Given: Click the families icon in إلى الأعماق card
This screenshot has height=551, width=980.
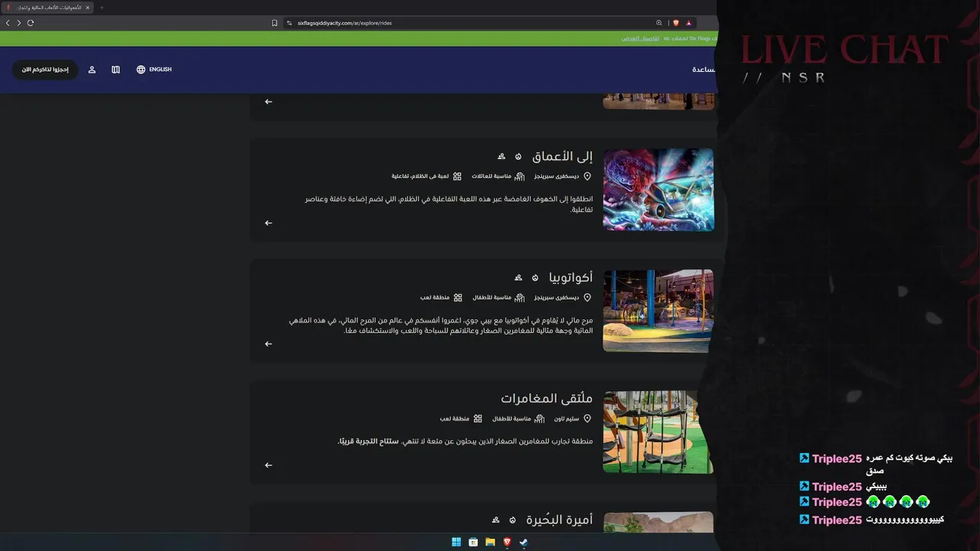Looking at the screenshot, I should pos(520,176).
